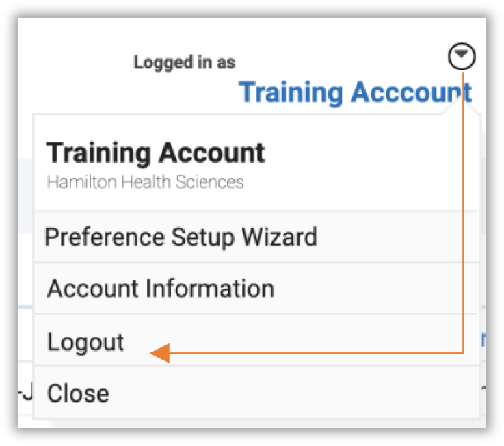View account information for the logged-in user
The width and height of the screenshot is (504, 446).
(161, 289)
